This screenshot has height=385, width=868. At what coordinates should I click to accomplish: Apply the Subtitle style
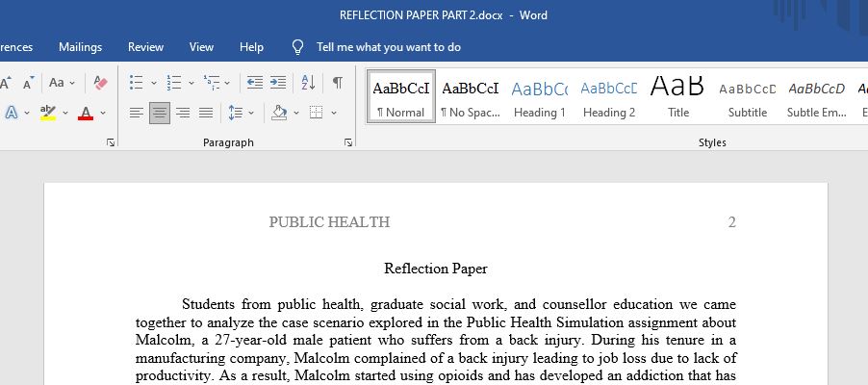click(x=748, y=96)
